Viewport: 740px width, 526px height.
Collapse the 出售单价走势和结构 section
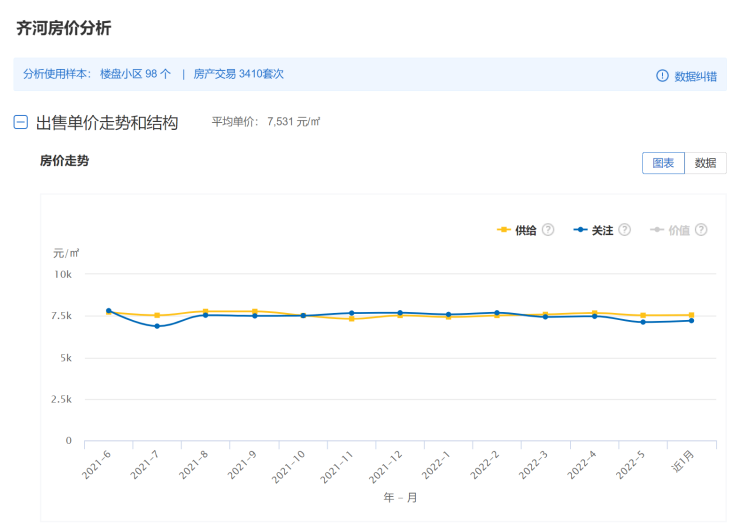click(x=20, y=123)
